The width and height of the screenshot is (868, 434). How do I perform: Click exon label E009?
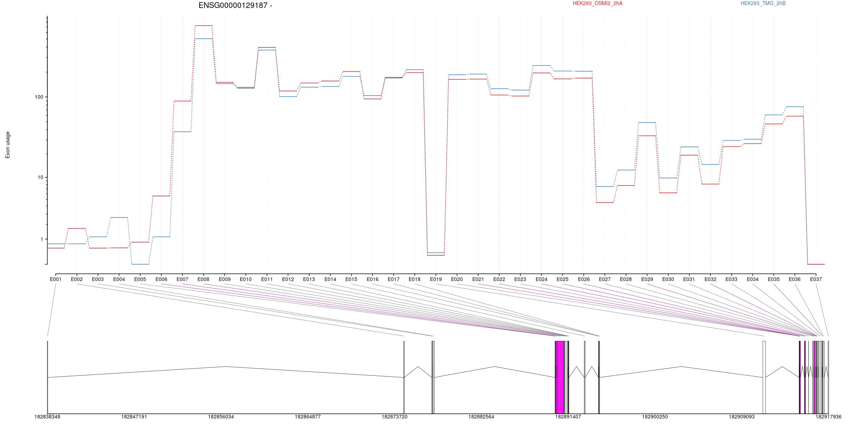point(225,279)
